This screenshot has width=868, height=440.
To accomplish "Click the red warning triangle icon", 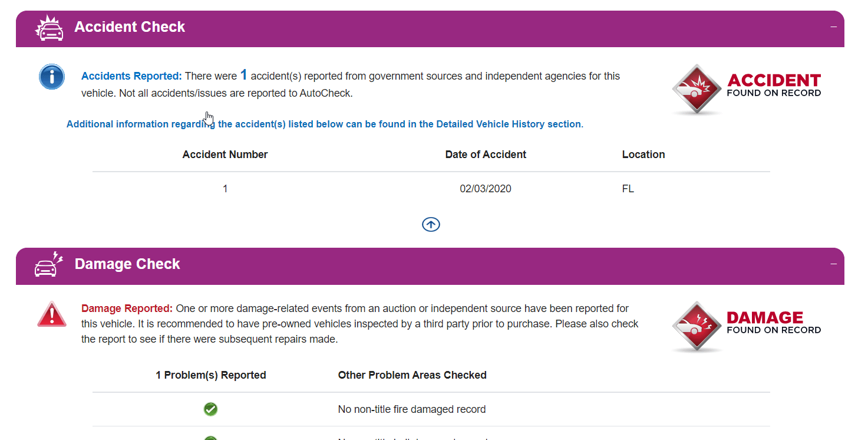I will coord(52,314).
